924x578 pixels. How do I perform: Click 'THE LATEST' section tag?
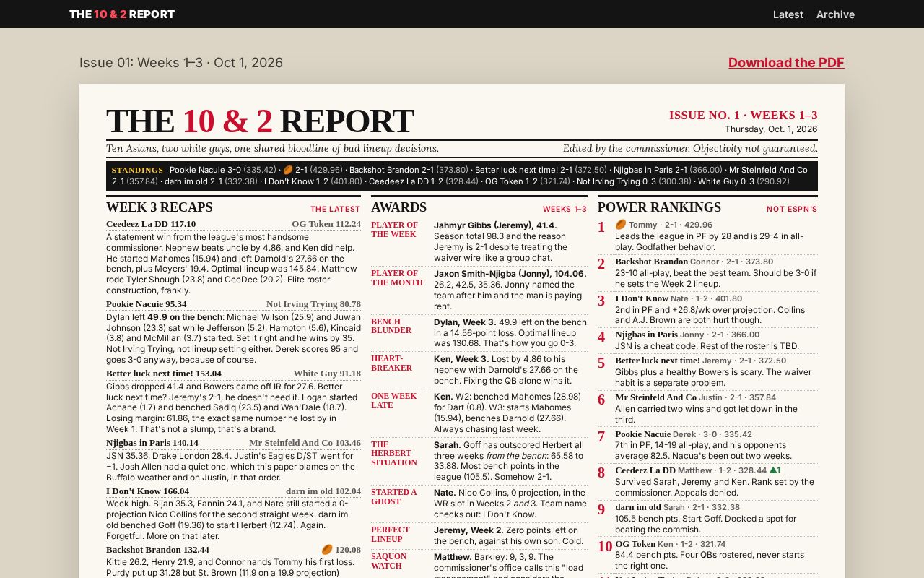tap(335, 210)
